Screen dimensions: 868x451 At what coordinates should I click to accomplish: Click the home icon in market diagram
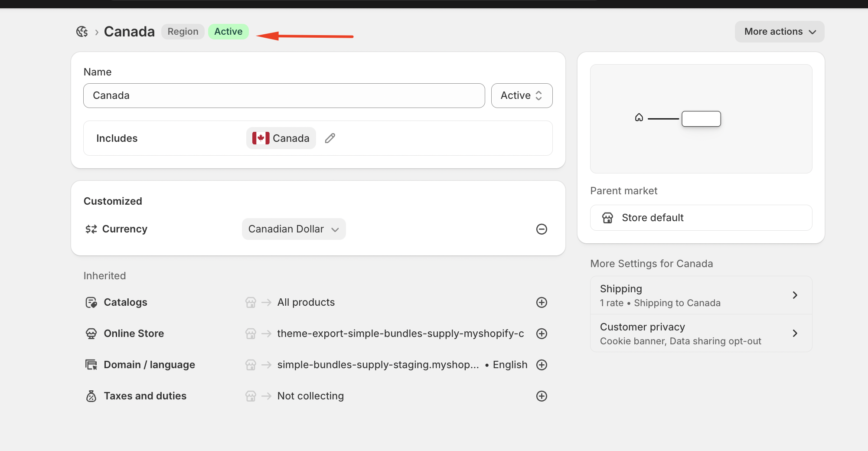pyautogui.click(x=639, y=118)
